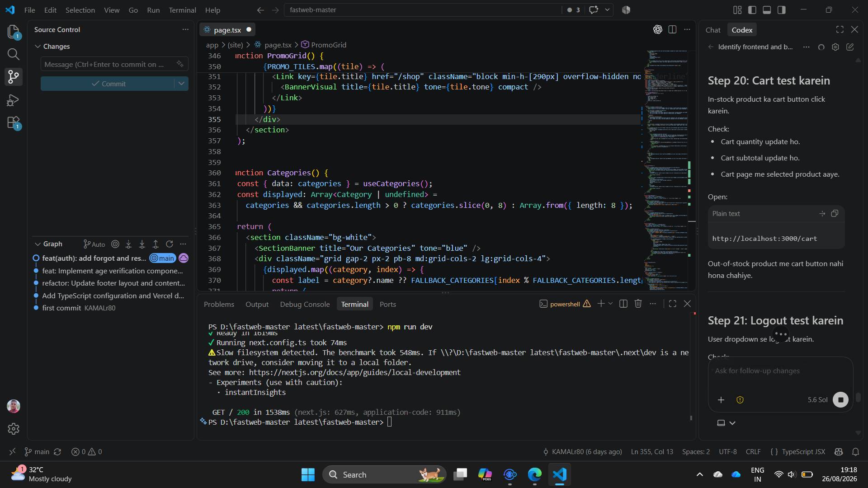The width and height of the screenshot is (868, 488).
Task: Open the Commit button dropdown arrow
Action: 181,84
